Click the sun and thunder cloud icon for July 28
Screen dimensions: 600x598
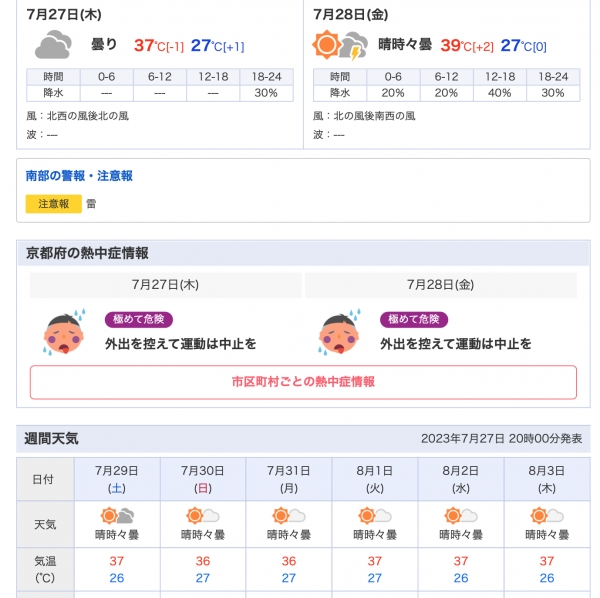coord(340,45)
